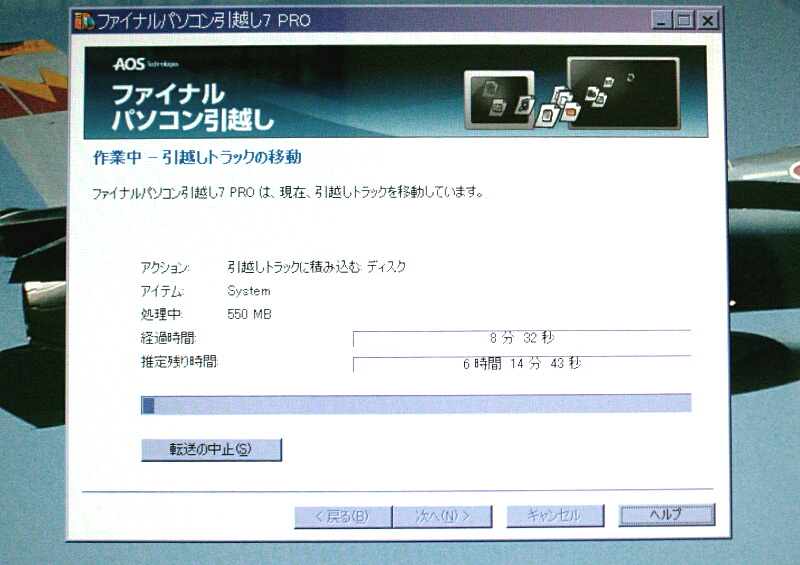Click the AOS Technologies logo in banner
Screen dimensions: 800x565
click(x=145, y=64)
